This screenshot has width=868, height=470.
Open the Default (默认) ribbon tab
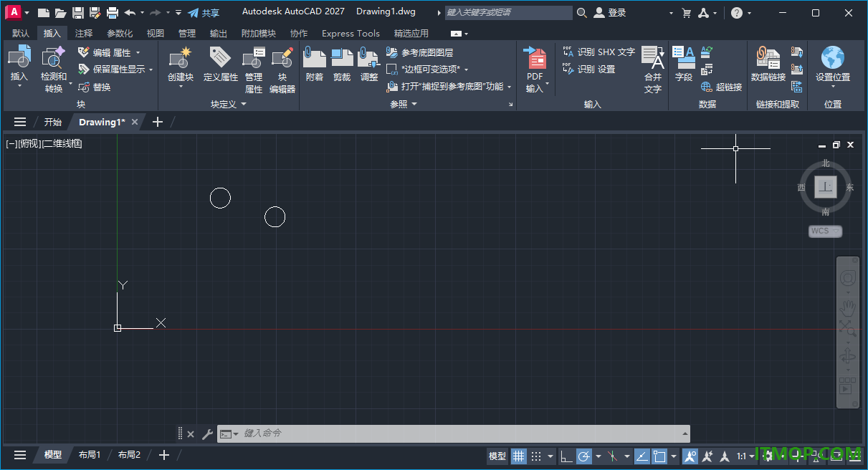click(x=21, y=33)
